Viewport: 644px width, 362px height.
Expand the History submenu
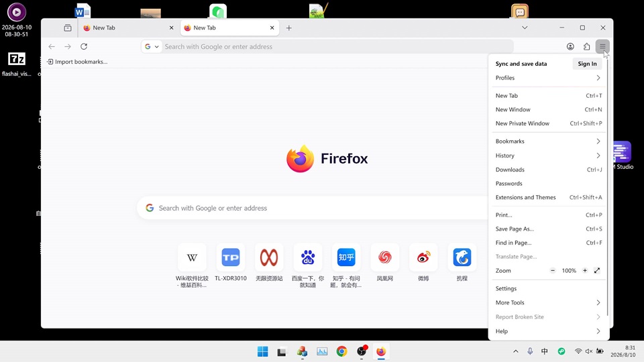tap(549, 156)
